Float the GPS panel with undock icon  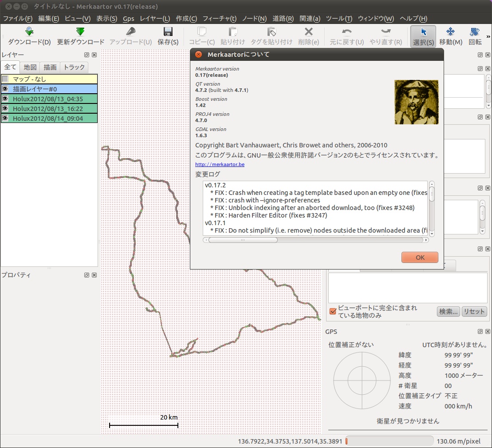pos(480,332)
